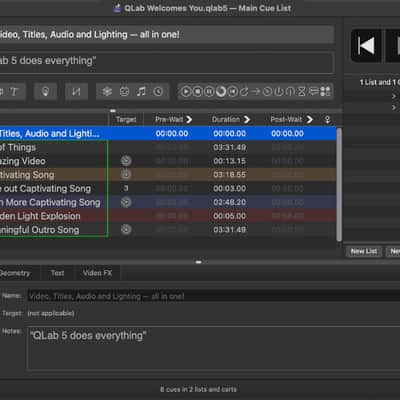Jump to previous cue with skip-back button

366,46
